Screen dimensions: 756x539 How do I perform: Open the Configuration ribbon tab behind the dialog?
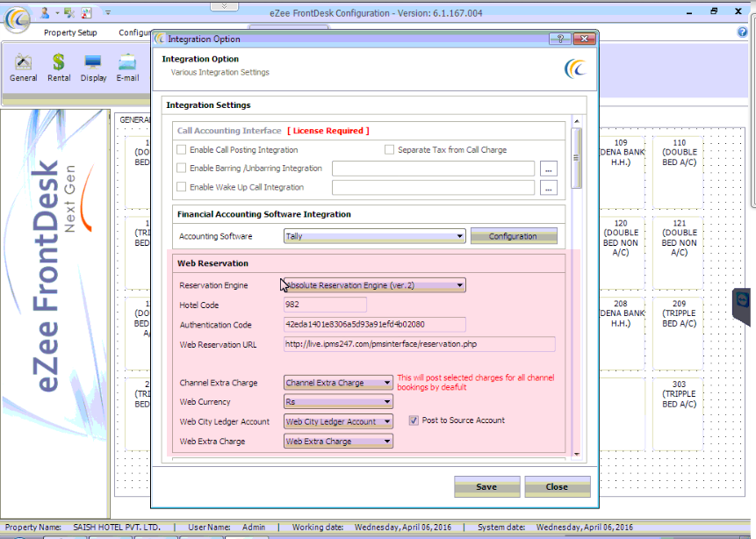(134, 32)
